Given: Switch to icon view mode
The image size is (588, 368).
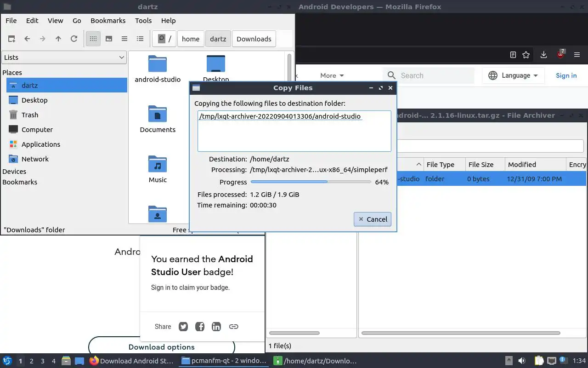Looking at the screenshot, I should (x=93, y=39).
